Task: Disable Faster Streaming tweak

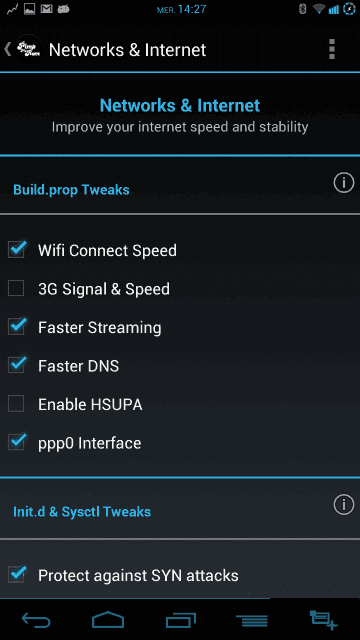Action: coord(16,327)
